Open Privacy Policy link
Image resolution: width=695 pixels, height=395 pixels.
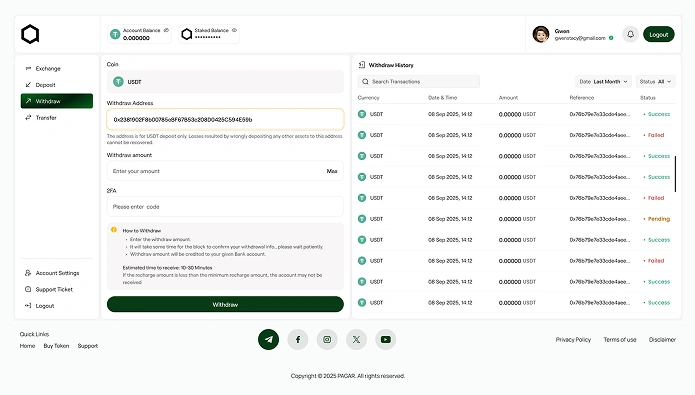coord(573,340)
